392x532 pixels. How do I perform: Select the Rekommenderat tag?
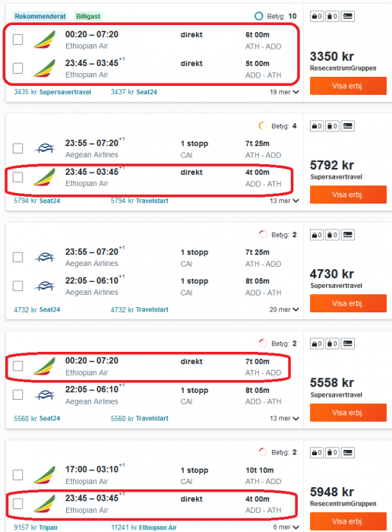pyautogui.click(x=40, y=16)
